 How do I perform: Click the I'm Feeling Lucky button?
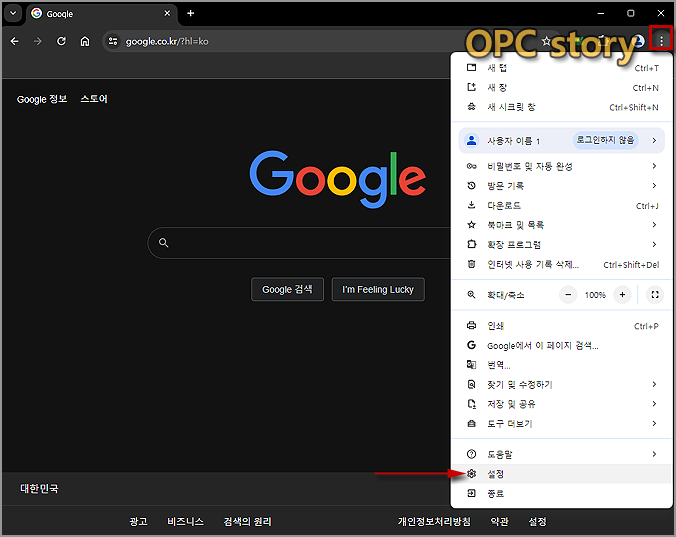click(378, 289)
